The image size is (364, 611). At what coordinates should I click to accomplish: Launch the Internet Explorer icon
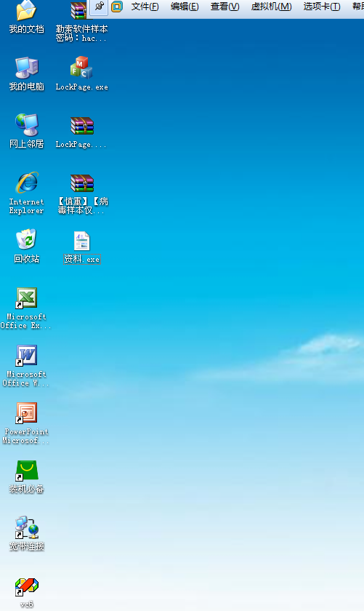click(x=26, y=183)
